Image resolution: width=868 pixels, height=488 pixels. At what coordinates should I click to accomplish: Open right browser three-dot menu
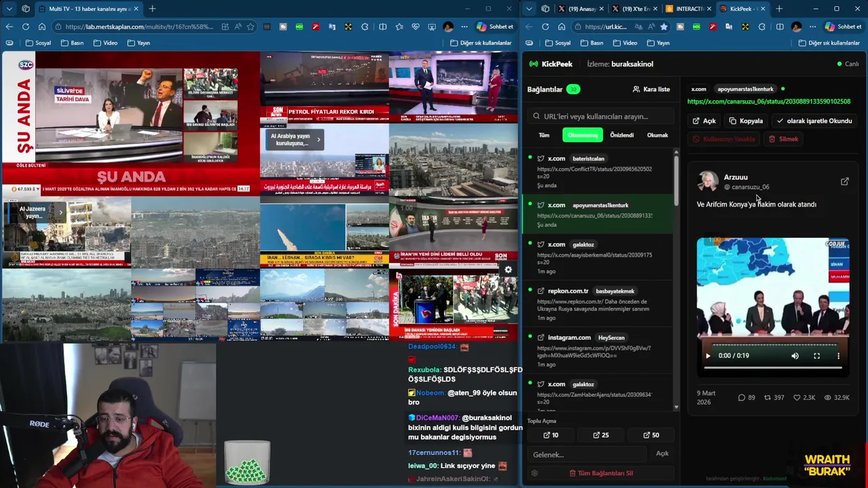click(x=812, y=26)
